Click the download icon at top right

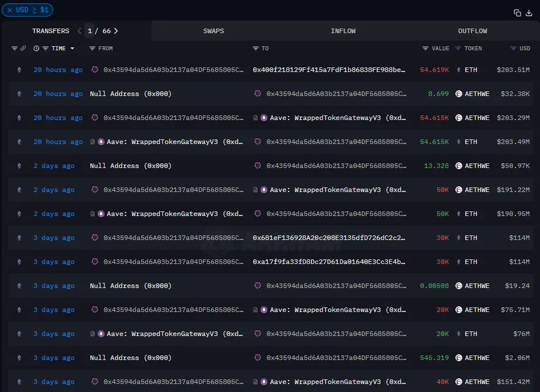click(x=529, y=13)
